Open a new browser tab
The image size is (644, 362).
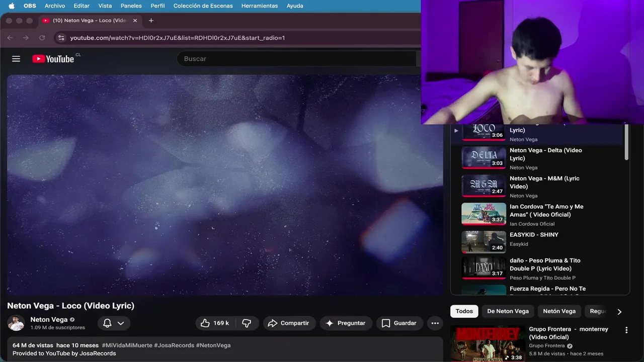(151, 21)
